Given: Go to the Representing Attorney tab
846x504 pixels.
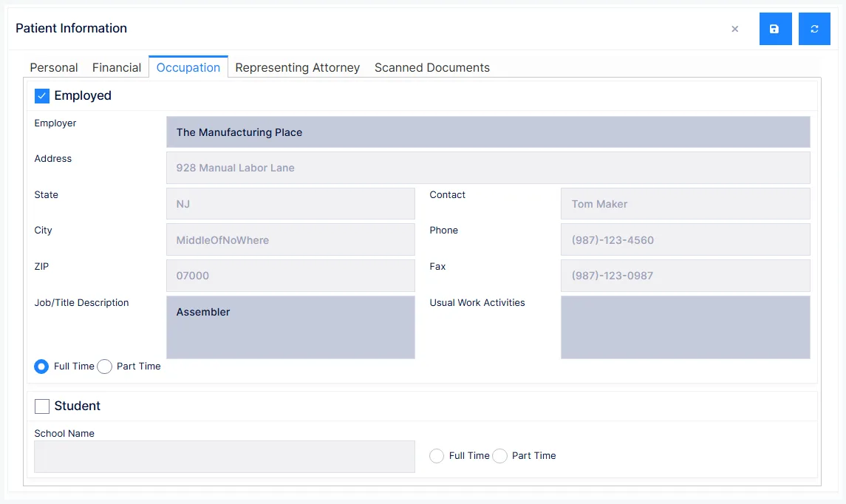Looking at the screenshot, I should coord(297,67).
